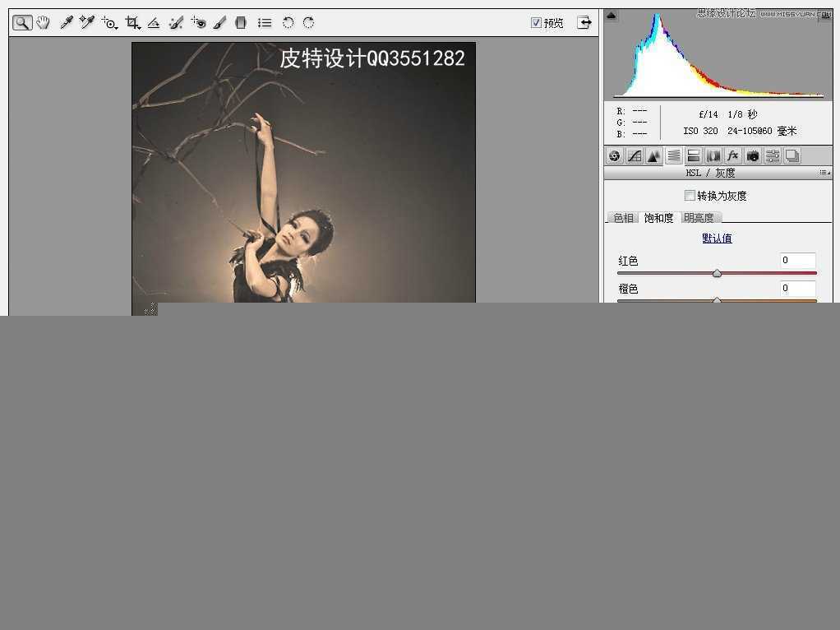840x630 pixels.
Task: Open the HSL / Grayscale panel icon
Action: [x=674, y=156]
